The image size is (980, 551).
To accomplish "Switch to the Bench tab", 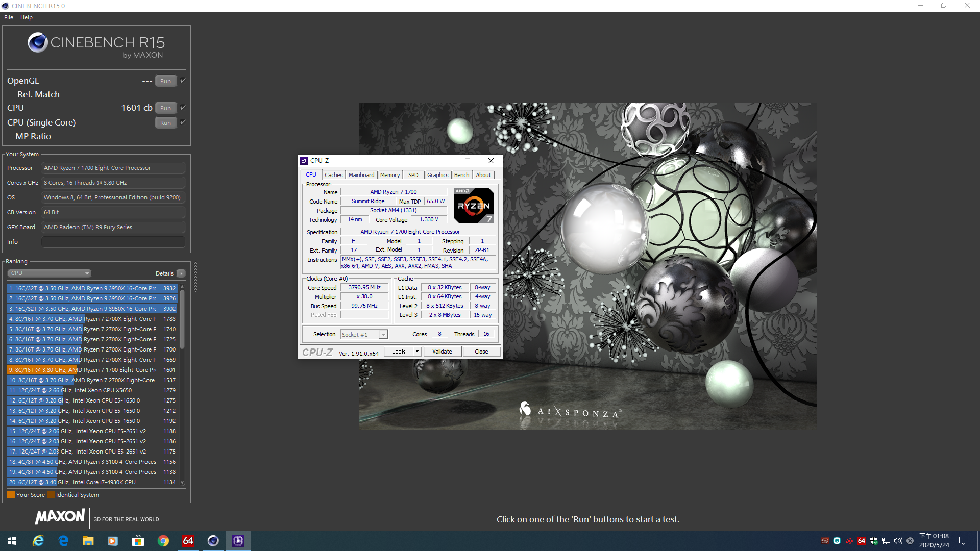I will click(x=462, y=175).
